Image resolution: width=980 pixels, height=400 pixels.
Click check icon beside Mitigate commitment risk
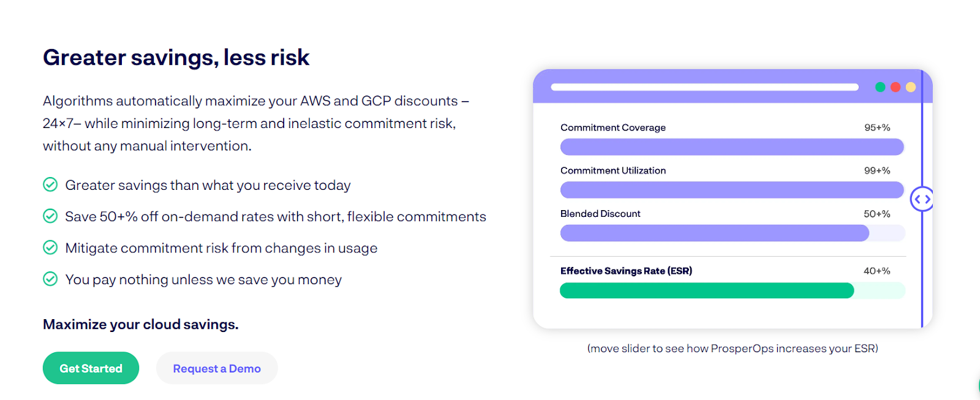tap(50, 247)
